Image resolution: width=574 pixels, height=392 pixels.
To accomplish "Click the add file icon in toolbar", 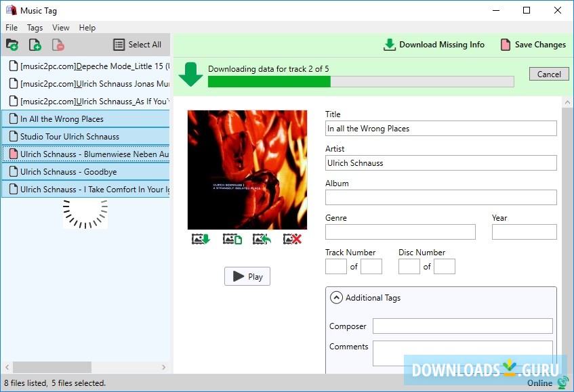I will tap(35, 45).
